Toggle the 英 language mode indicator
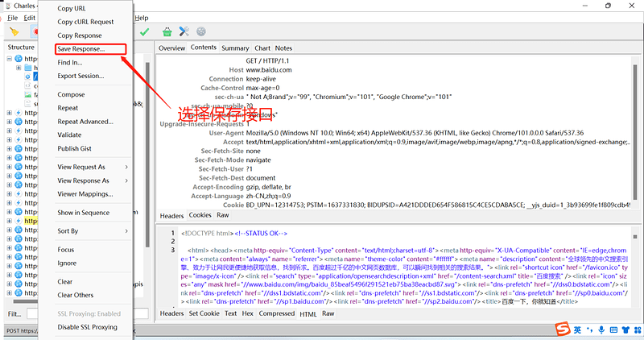 point(577,330)
